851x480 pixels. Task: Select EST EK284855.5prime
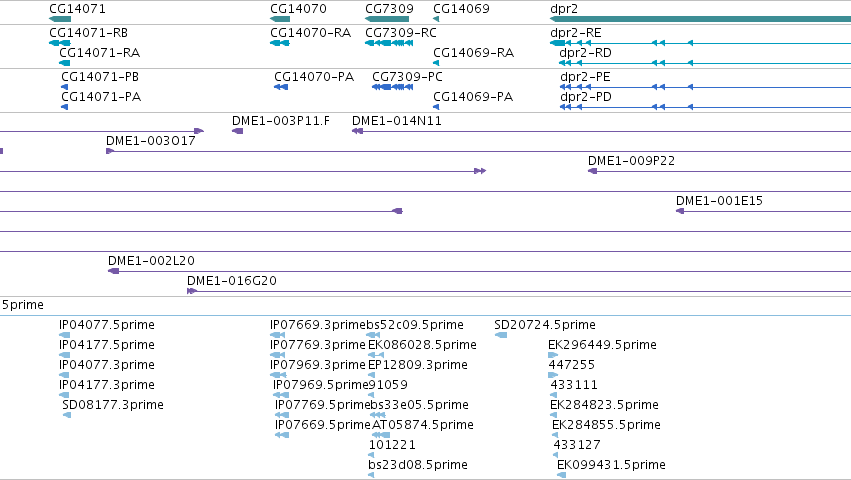click(x=606, y=425)
